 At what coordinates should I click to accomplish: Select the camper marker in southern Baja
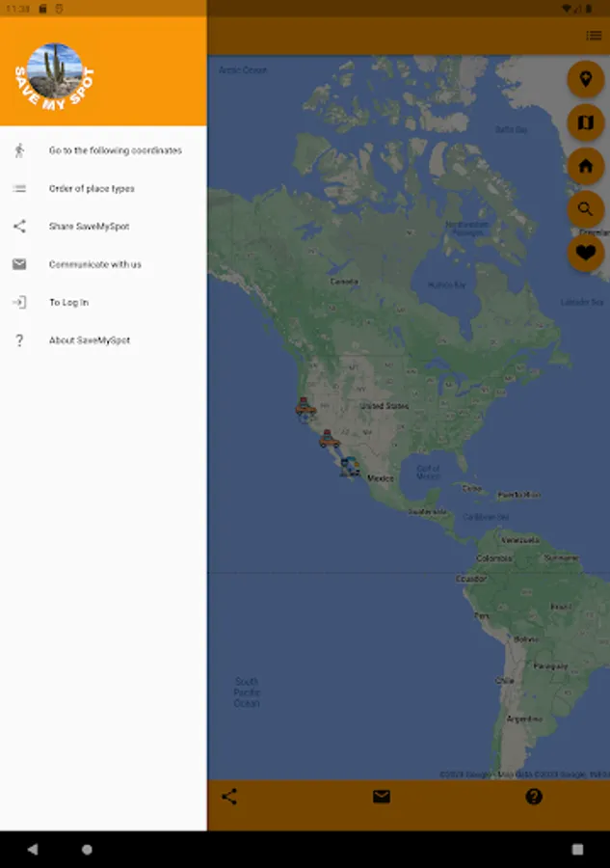(x=350, y=465)
